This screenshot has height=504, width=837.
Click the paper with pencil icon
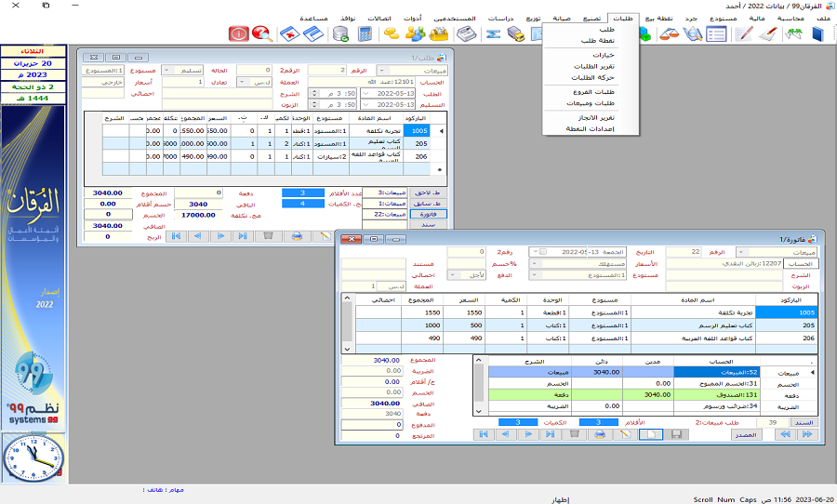click(767, 34)
